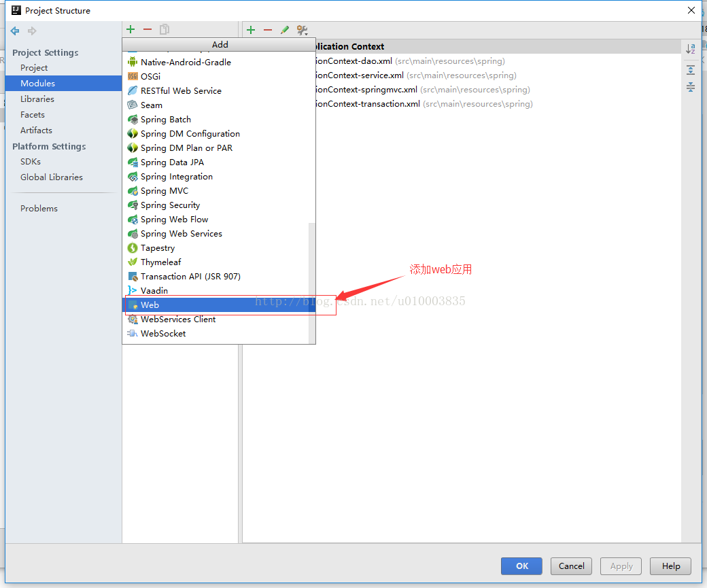Choose Spring MVC framework
This screenshot has width=707, height=588.
pyautogui.click(x=219, y=191)
